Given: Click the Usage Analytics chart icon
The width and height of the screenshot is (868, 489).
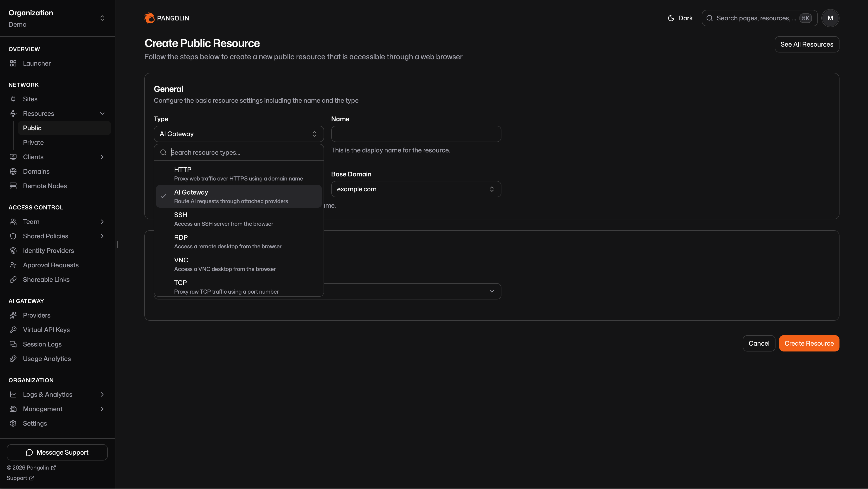Looking at the screenshot, I should [13, 359].
